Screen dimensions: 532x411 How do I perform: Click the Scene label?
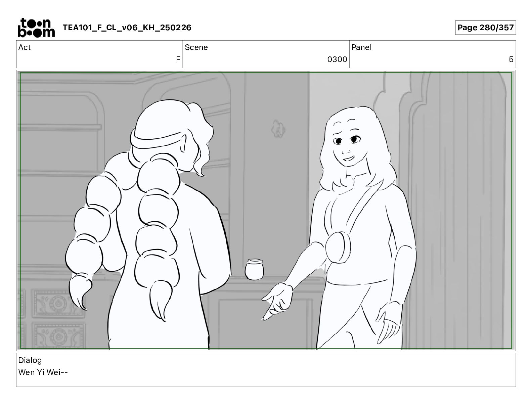pos(196,47)
